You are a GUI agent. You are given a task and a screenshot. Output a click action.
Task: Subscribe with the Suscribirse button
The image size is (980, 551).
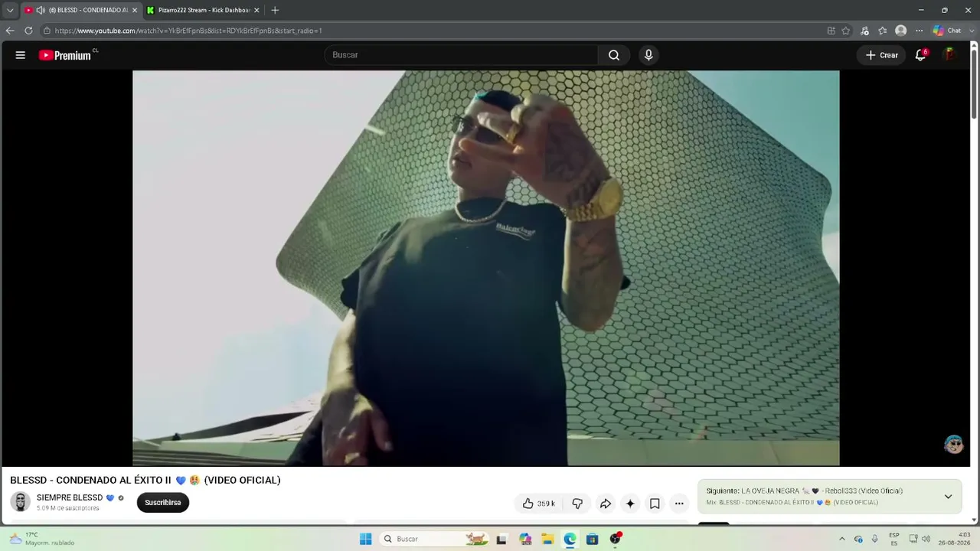[x=163, y=502]
